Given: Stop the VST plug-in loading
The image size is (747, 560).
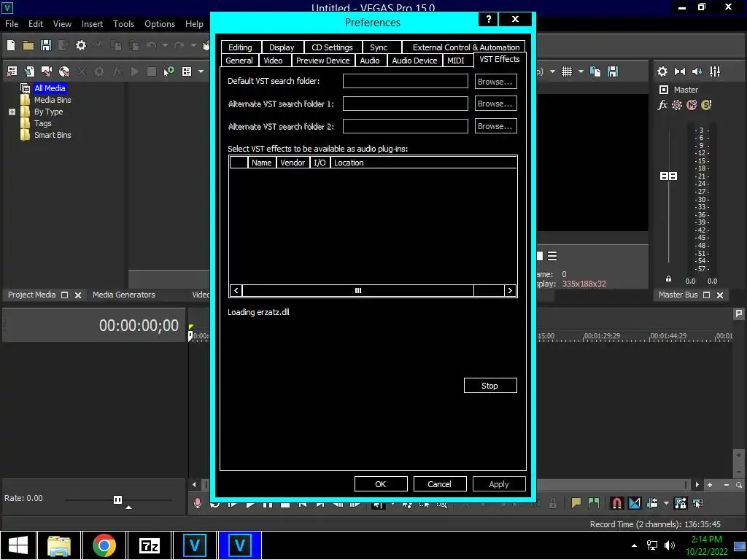Looking at the screenshot, I should (489, 386).
